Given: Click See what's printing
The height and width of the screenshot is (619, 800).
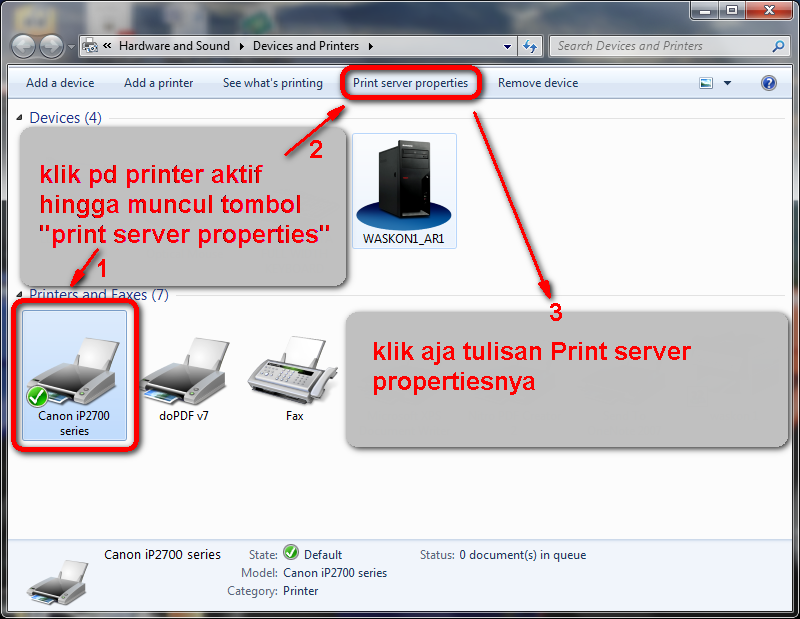Looking at the screenshot, I should (x=273, y=83).
